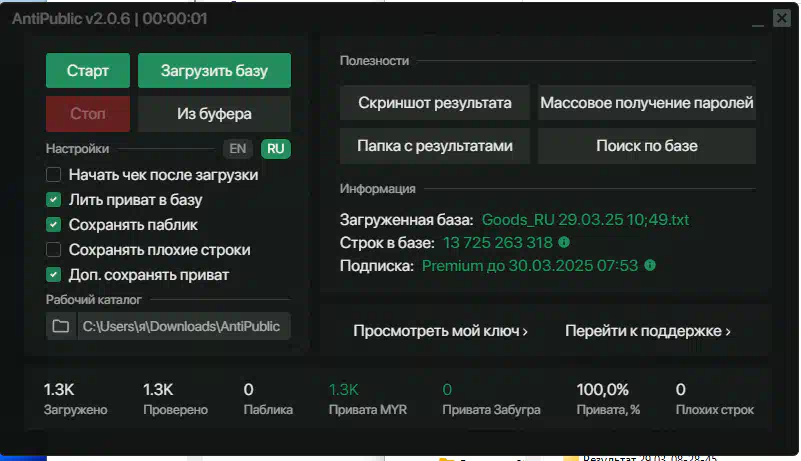Click the green Старт button
The image size is (801, 461).
[x=87, y=71]
